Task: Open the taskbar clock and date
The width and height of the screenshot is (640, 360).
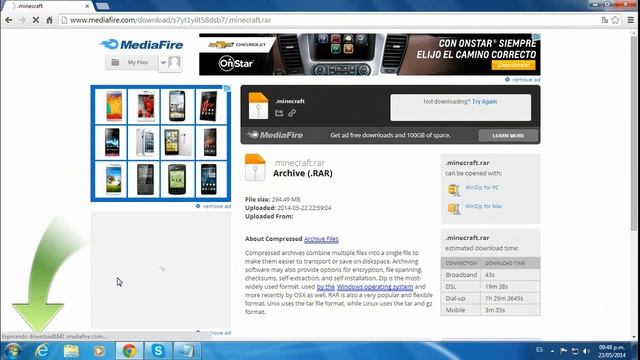Action: click(x=611, y=351)
